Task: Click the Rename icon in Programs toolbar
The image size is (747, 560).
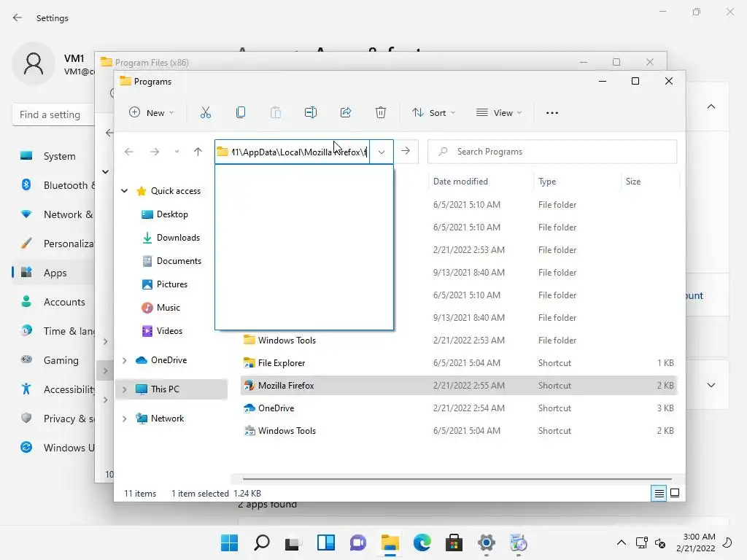Action: [x=311, y=113]
